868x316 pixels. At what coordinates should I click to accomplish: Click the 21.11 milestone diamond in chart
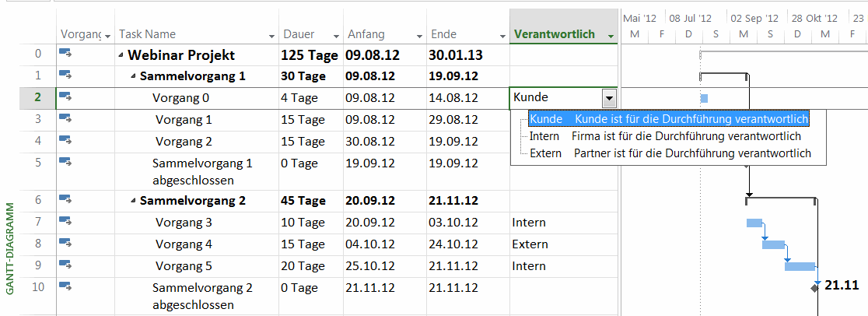[814, 288]
